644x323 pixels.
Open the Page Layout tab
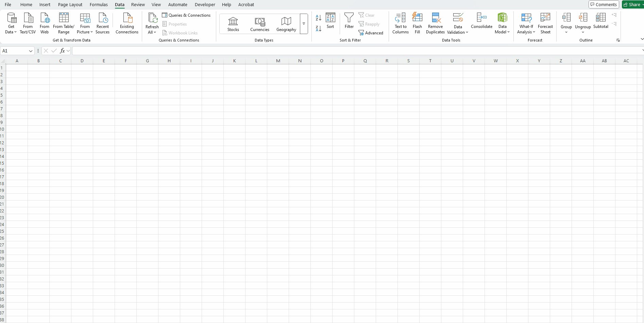[x=70, y=5]
